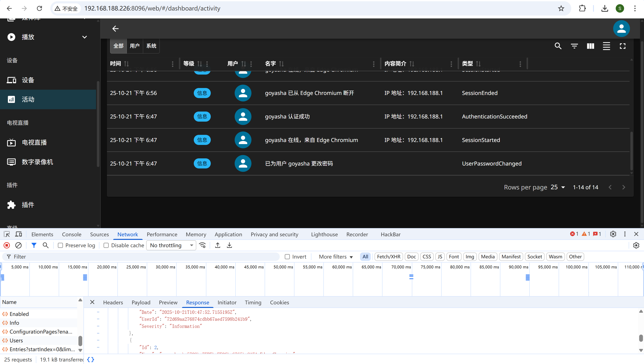Image resolution: width=644 pixels, height=364 pixels.
Task: Click the DevTools clear network log icon
Action: [18, 245]
